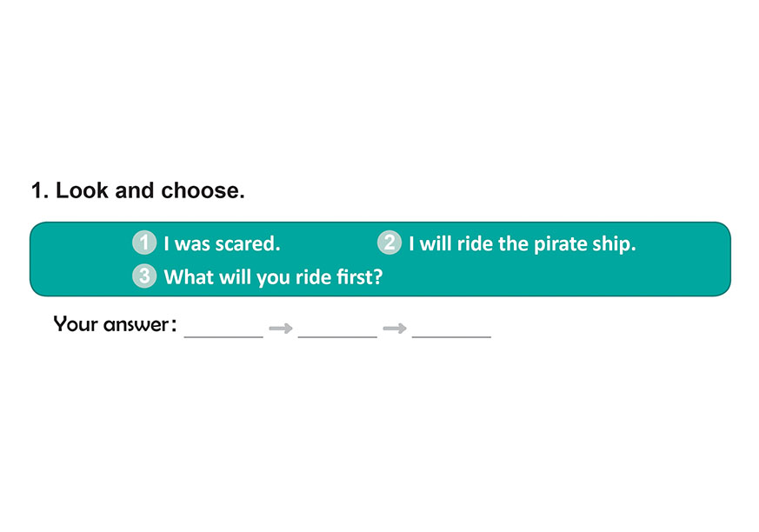Select the sentence "I was scared."
This screenshot has height=532, width=759.
coord(222,244)
